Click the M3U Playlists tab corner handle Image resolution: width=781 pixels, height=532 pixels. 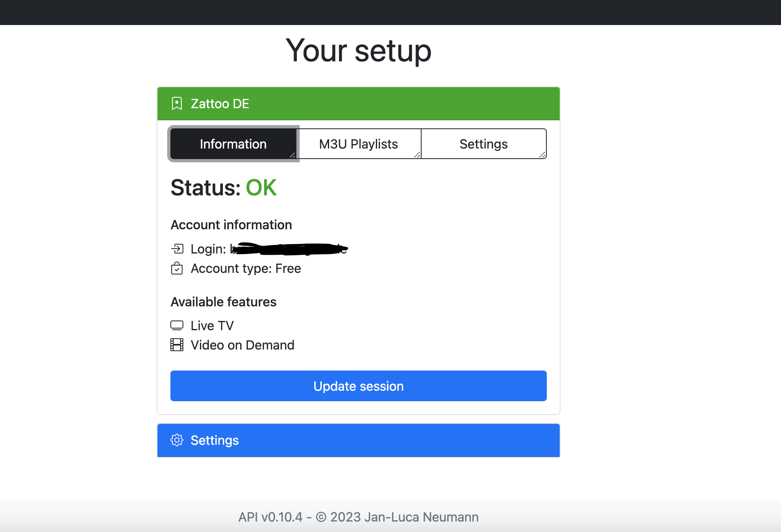click(417, 155)
